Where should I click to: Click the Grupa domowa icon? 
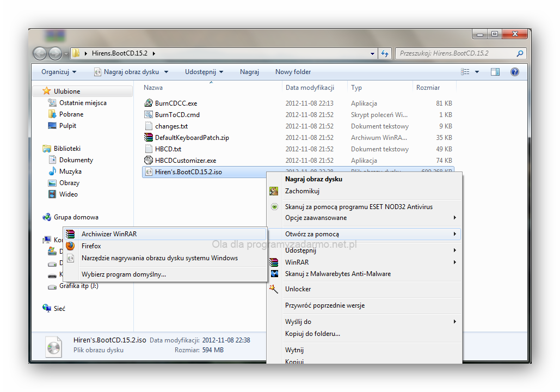pyautogui.click(x=47, y=217)
